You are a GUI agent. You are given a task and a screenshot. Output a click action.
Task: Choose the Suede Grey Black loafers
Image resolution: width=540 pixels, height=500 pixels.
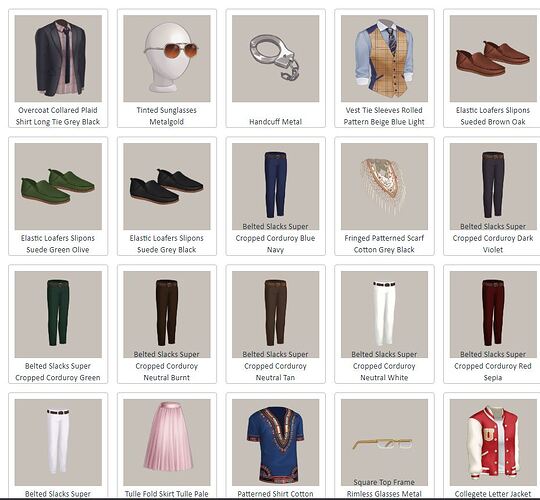[167, 196]
